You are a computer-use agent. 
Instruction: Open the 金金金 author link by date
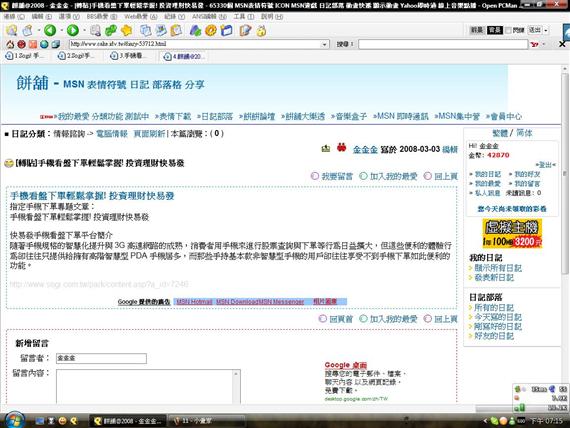pyautogui.click(x=365, y=149)
